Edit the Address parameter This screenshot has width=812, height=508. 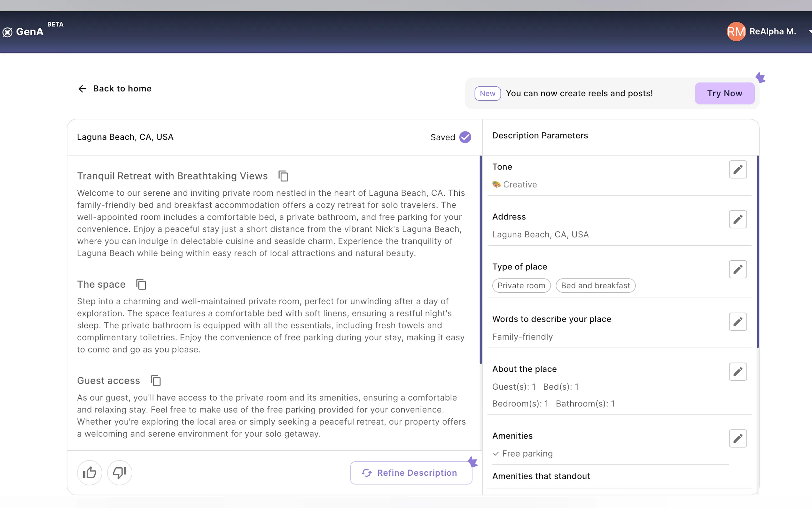coord(738,219)
